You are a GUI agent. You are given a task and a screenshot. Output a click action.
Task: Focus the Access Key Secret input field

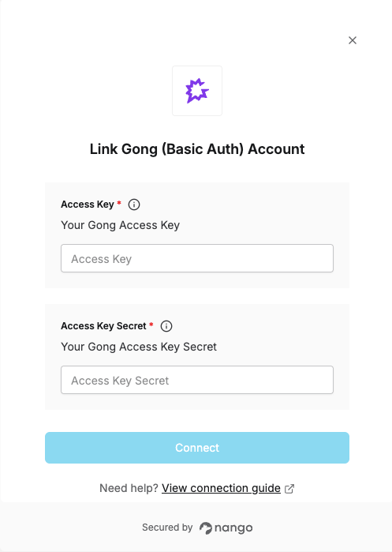[x=197, y=380]
